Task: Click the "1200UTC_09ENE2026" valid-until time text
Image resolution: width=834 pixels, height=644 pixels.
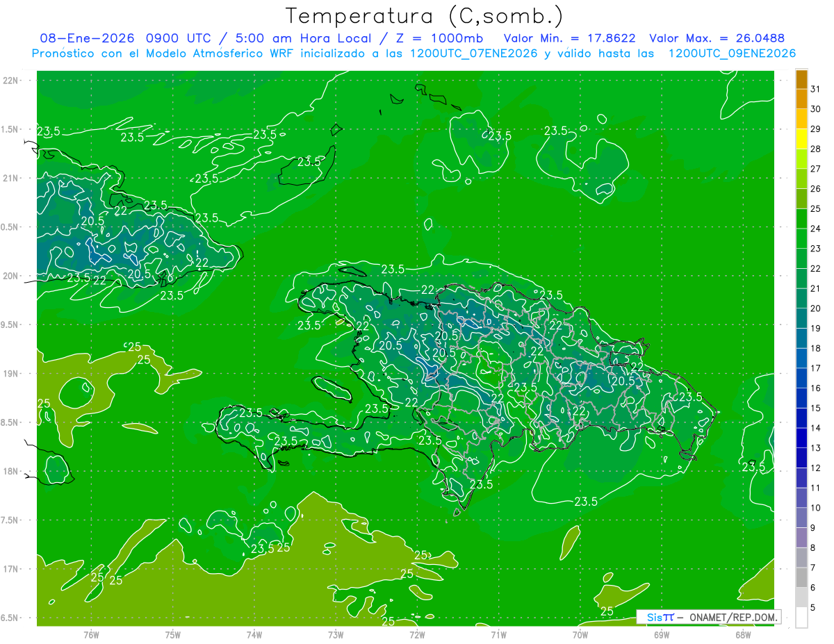Action: coord(732,53)
